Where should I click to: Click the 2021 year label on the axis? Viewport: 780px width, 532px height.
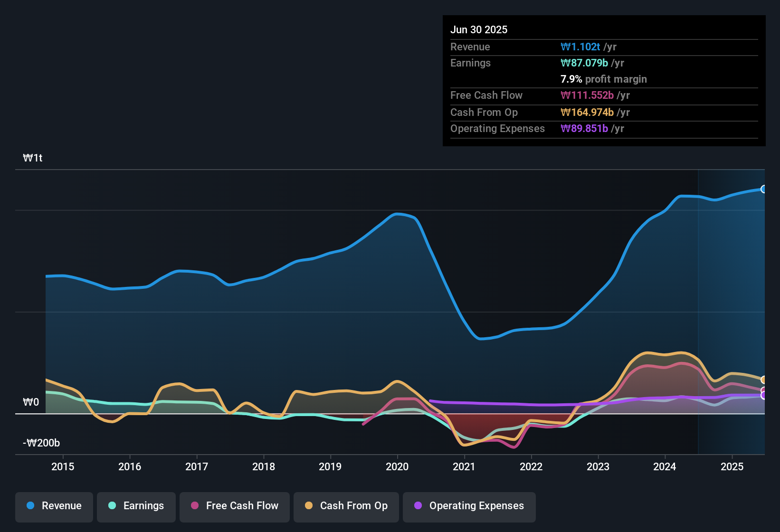click(464, 467)
